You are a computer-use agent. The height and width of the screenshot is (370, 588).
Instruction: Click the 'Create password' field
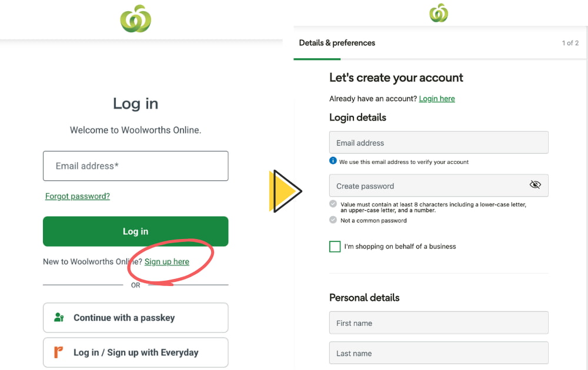[429, 186]
